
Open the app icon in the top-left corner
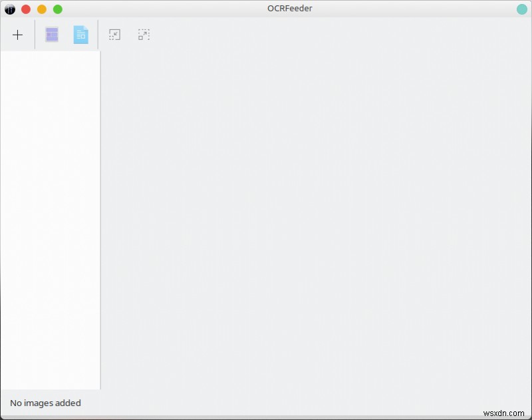pos(9,9)
